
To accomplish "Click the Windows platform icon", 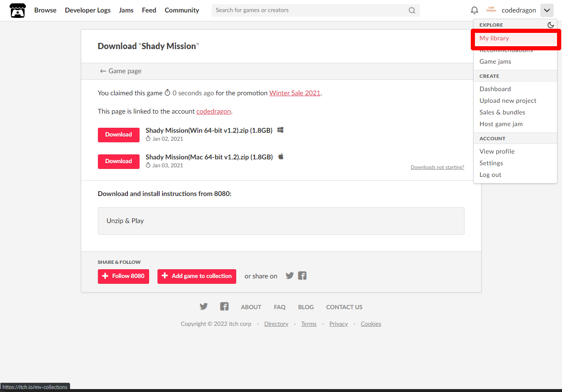I will [x=280, y=130].
